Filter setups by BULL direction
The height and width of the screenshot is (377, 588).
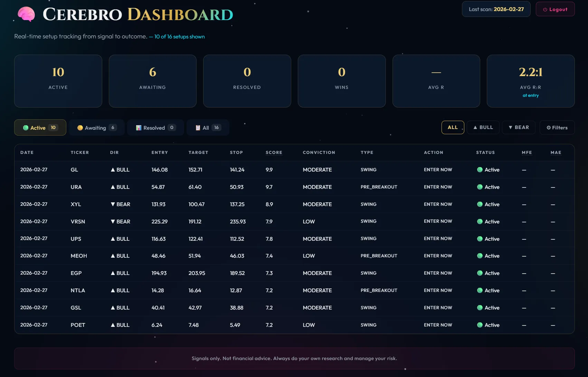[x=483, y=127]
